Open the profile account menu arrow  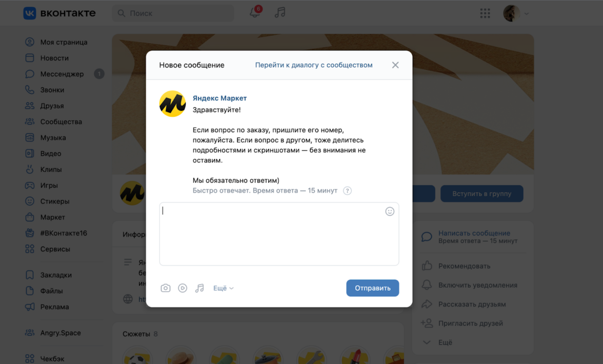pos(527,14)
